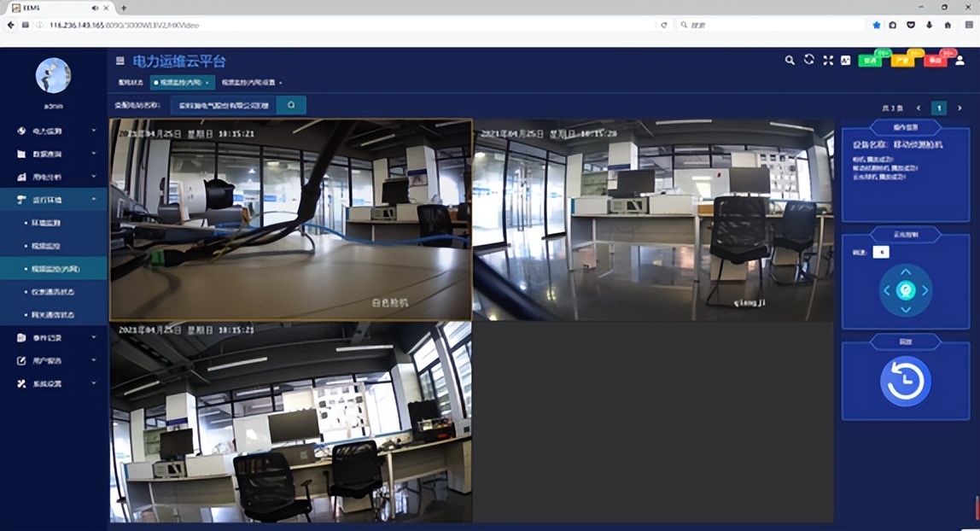Click the refresh icon in header toolbar
This screenshot has height=531, width=980.
(x=808, y=60)
